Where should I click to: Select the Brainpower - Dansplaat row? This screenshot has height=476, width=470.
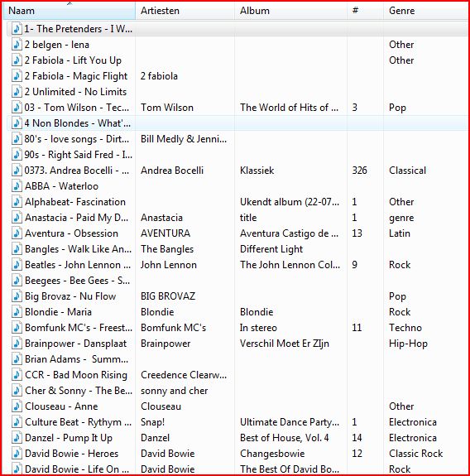coord(237,344)
